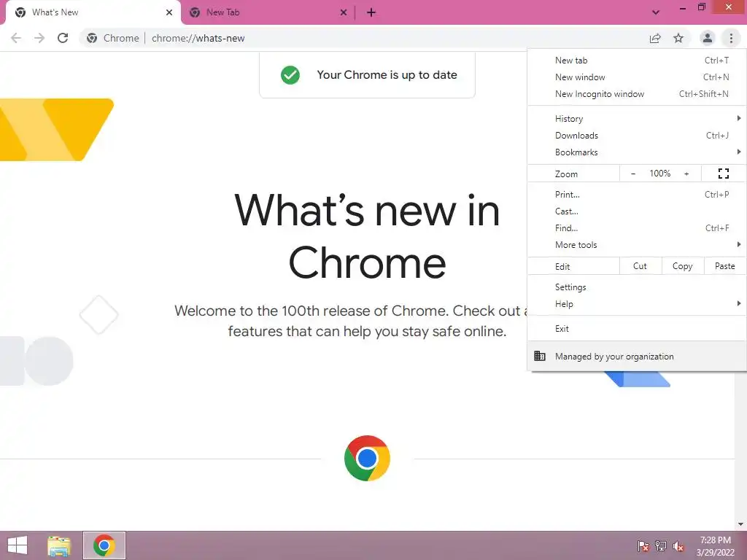This screenshot has width=747, height=560.
Task: Open Settings from the menu
Action: click(636, 287)
